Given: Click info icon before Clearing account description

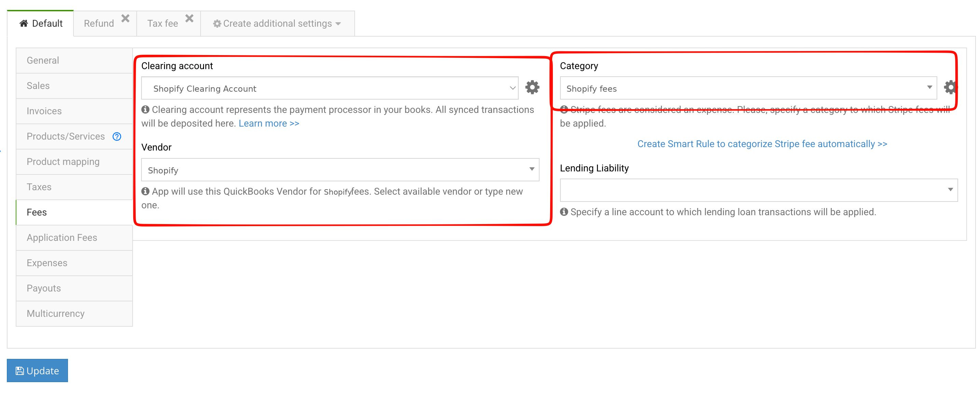Looking at the screenshot, I should pyautogui.click(x=145, y=110).
